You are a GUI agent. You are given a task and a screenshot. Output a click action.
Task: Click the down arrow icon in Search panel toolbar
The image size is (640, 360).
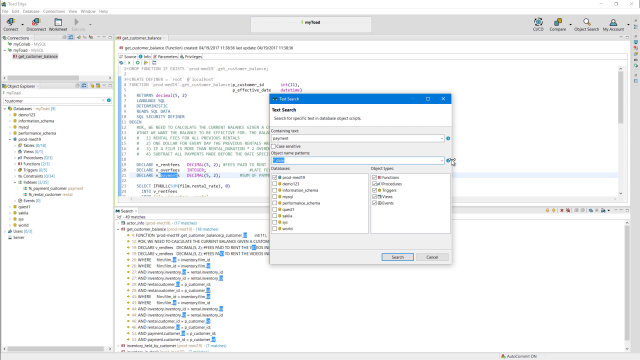coord(547,211)
